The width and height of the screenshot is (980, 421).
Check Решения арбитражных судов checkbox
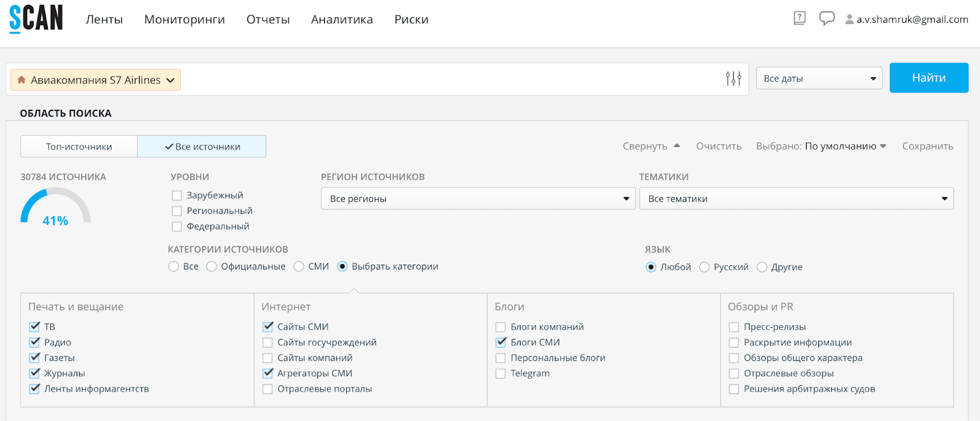(734, 389)
